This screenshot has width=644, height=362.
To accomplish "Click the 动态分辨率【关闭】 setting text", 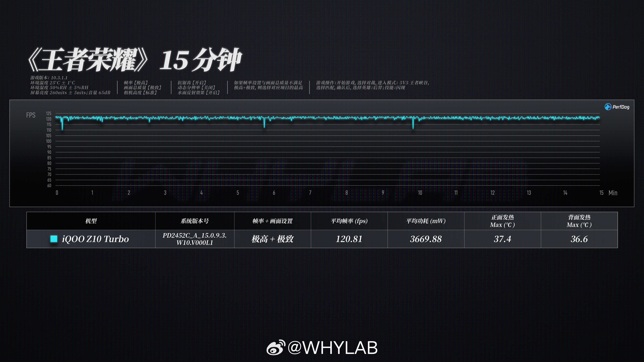I will click(x=197, y=88).
